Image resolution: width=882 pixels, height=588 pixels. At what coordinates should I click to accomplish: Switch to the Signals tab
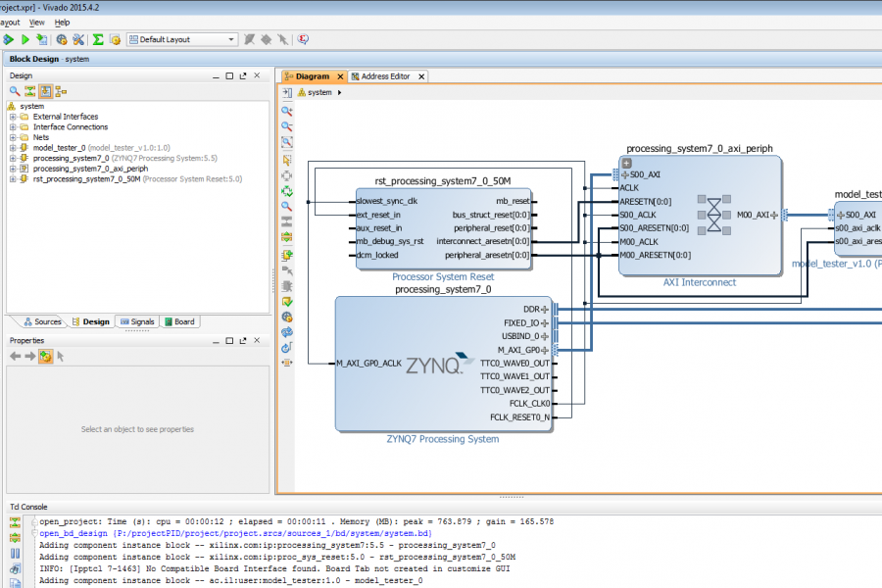point(137,321)
